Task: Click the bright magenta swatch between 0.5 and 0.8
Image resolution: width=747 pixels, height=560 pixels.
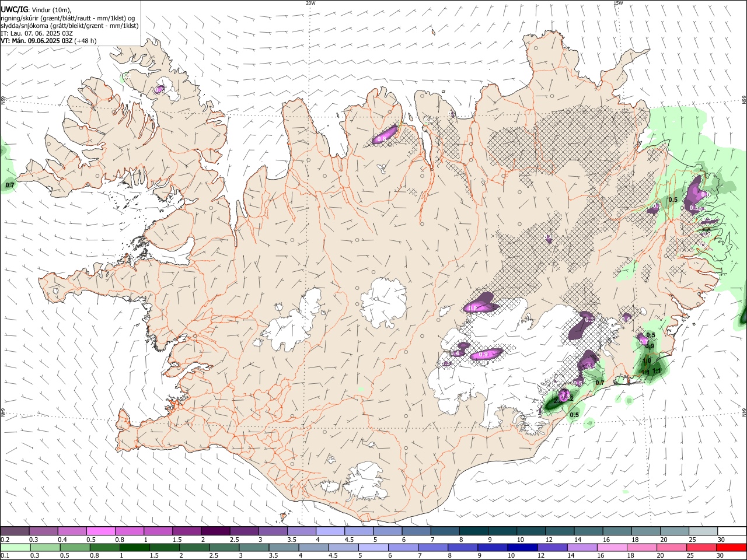Action: [100, 531]
